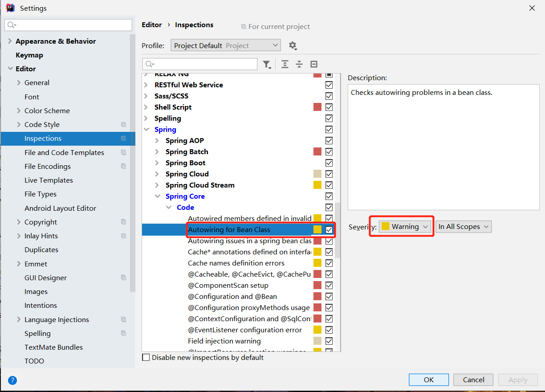Focus the inspections search field

(x=200, y=64)
